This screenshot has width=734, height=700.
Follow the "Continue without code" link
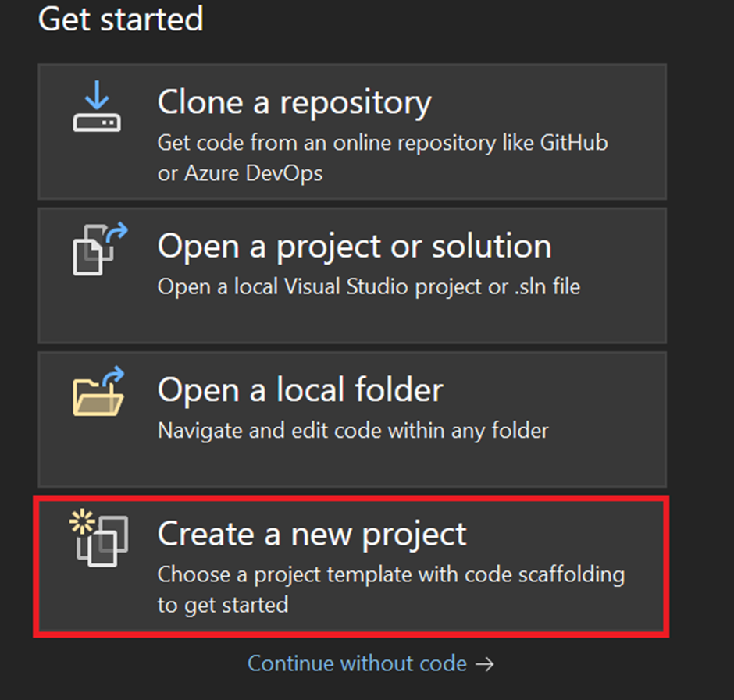click(357, 663)
